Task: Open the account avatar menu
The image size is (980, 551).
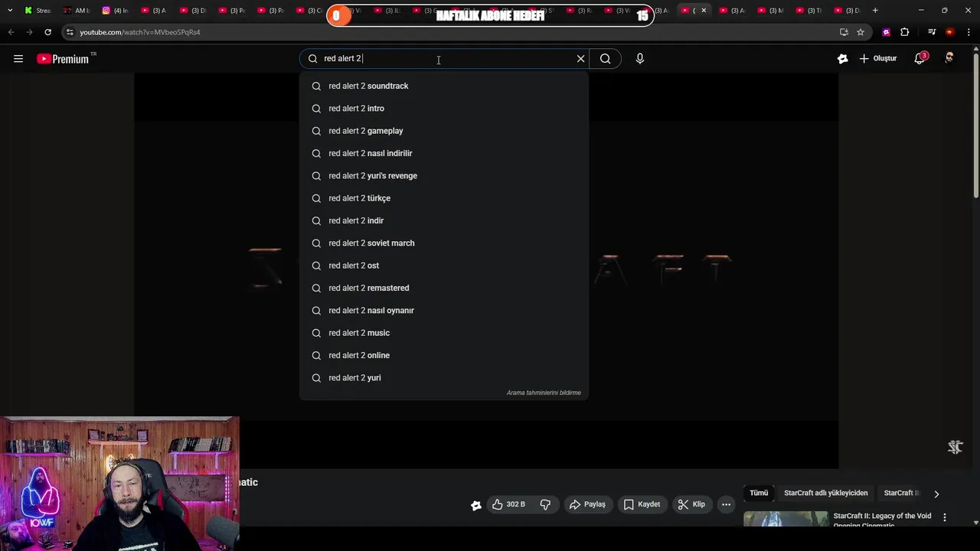Action: tap(949, 59)
